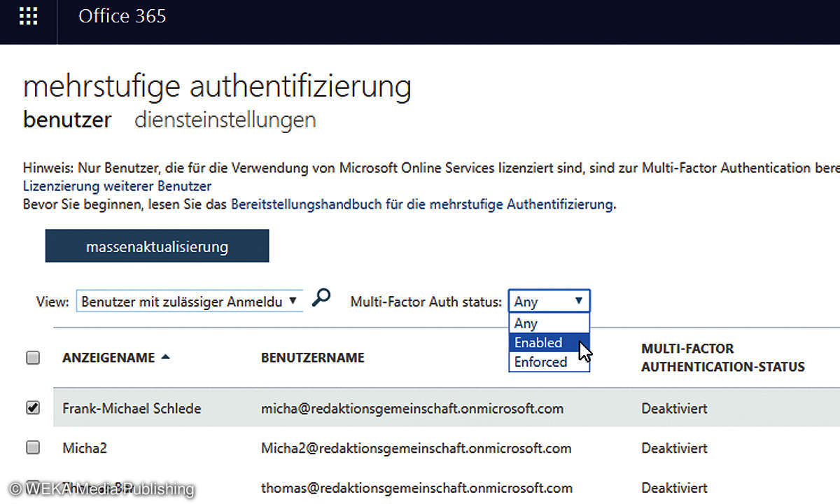Click the search magnifier icon

[321, 298]
